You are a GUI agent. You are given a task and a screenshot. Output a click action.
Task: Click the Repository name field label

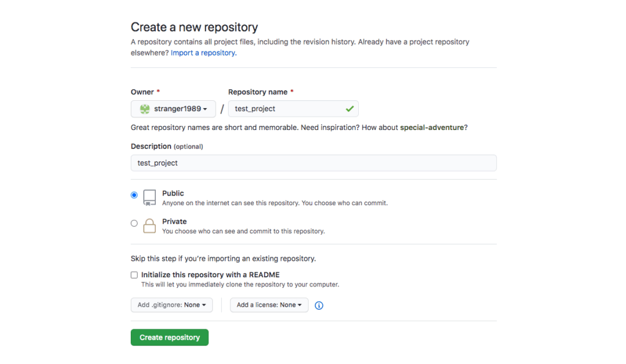[x=258, y=92]
